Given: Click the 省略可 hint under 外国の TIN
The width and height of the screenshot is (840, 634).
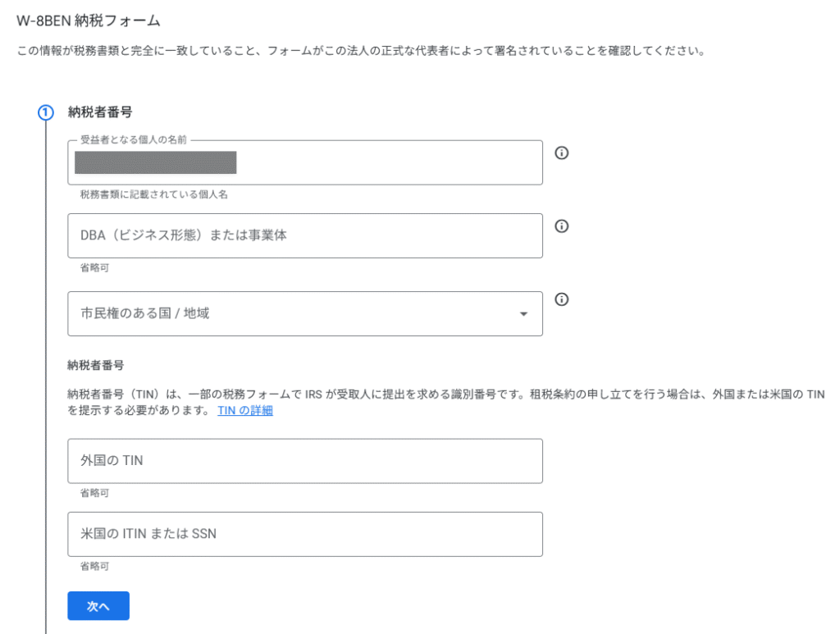Looking at the screenshot, I should [94, 493].
